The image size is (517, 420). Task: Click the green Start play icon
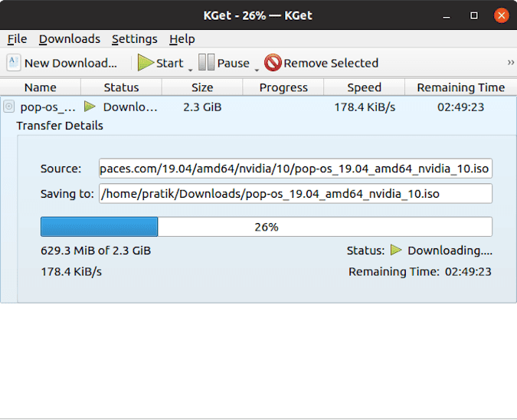click(x=146, y=62)
